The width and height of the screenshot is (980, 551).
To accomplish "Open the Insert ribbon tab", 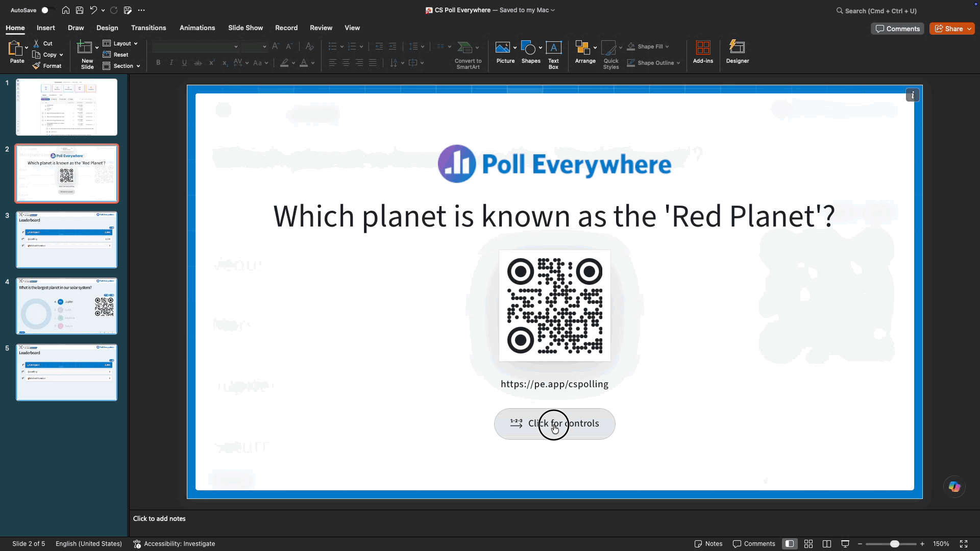I will coord(45,28).
